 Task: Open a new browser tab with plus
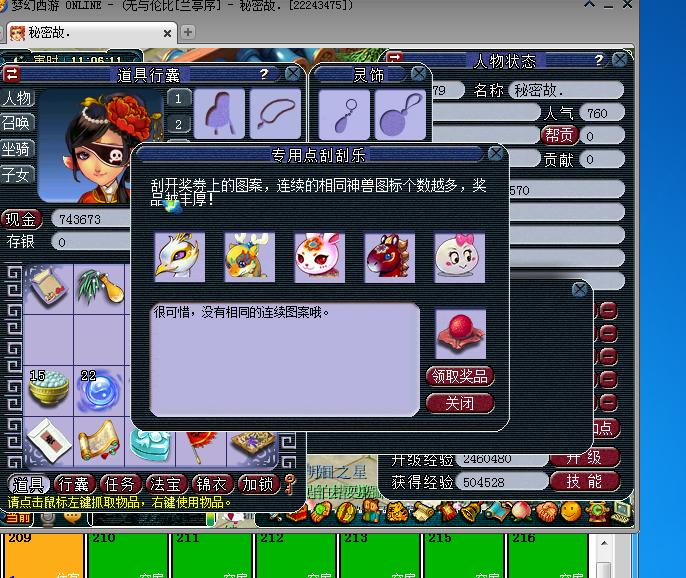pos(187,32)
